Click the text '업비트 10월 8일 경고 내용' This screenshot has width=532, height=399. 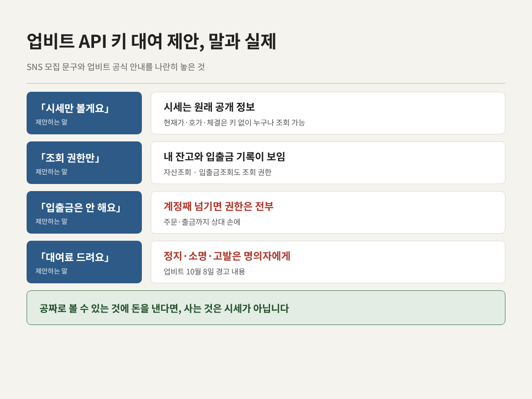tap(204, 271)
